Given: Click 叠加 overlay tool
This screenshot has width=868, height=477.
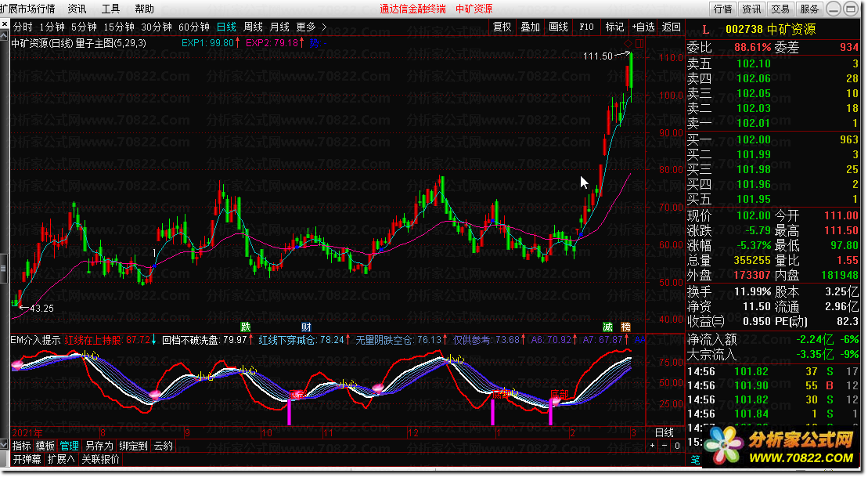Looking at the screenshot, I should tap(531, 27).
